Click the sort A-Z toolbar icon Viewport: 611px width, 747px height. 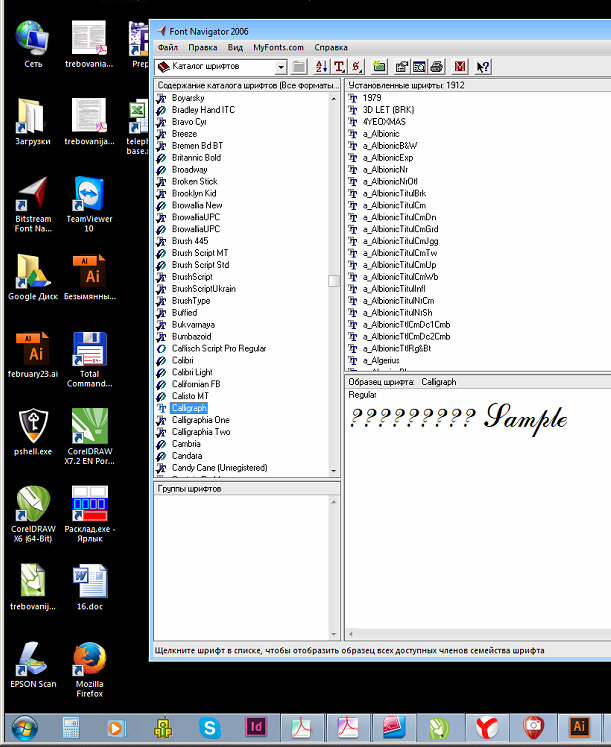321,67
